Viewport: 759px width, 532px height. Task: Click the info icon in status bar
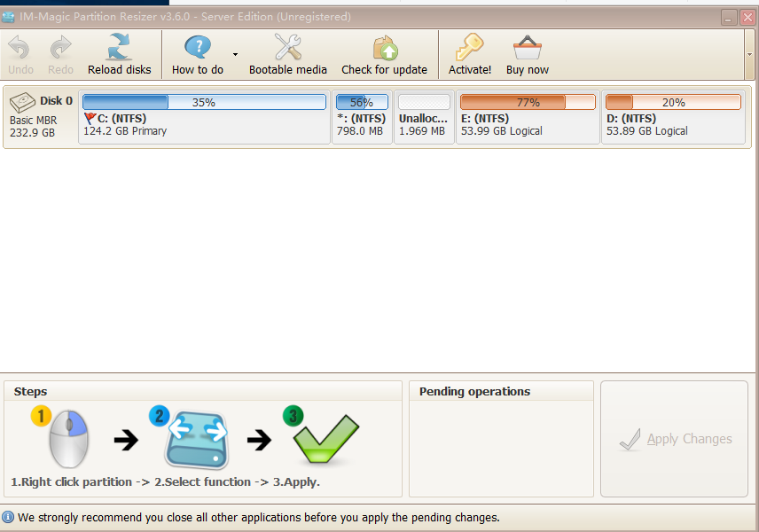8,518
